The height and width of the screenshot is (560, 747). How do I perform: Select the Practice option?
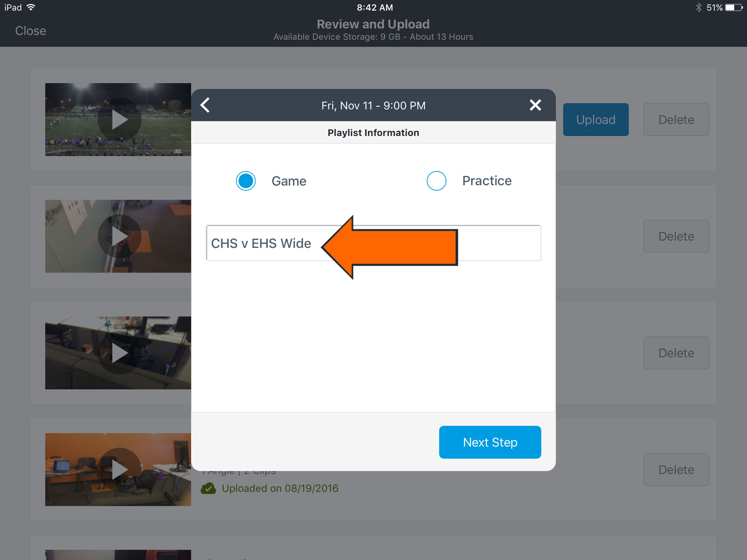(436, 180)
